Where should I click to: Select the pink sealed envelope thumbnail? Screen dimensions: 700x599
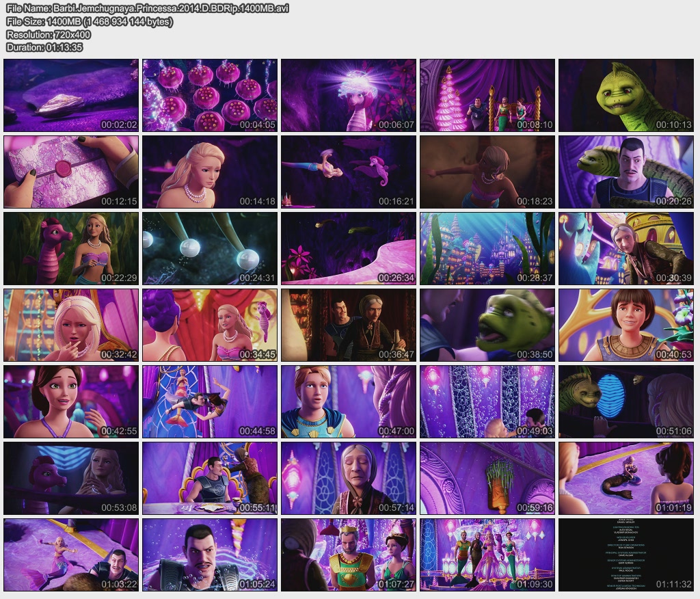71,172
